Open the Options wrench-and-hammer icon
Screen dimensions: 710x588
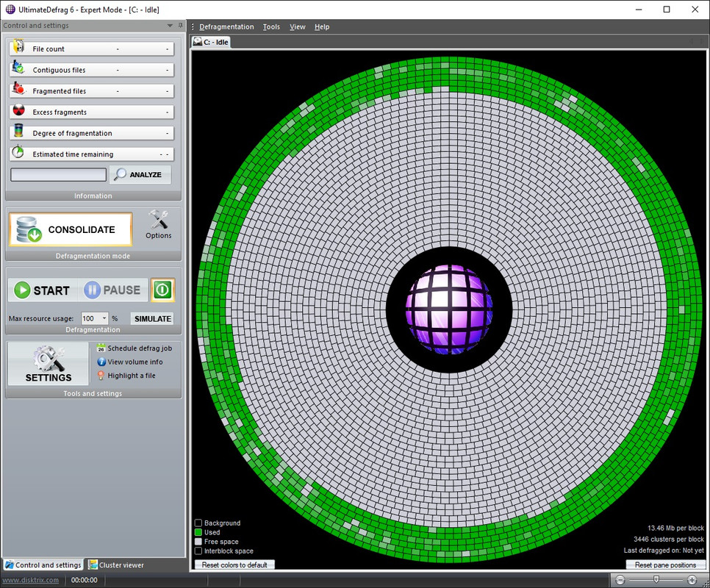click(158, 224)
